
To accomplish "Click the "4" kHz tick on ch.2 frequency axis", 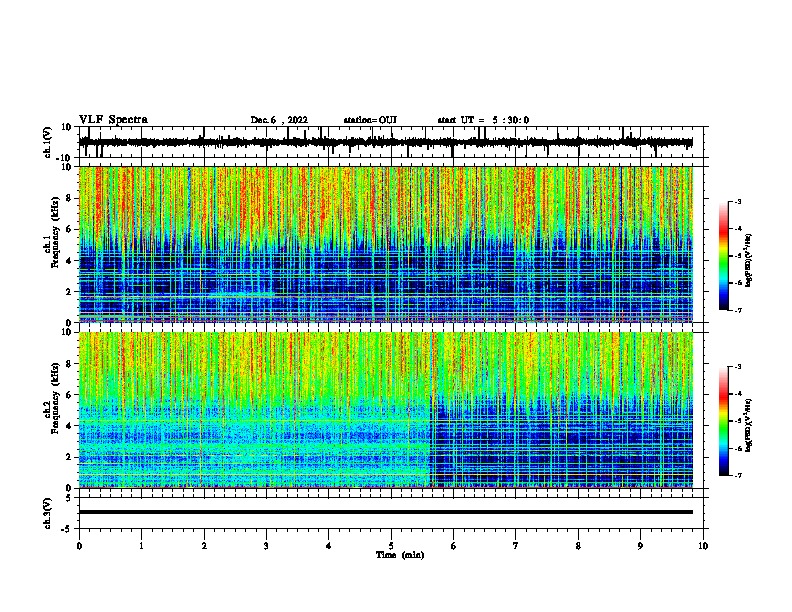I will tap(69, 426).
